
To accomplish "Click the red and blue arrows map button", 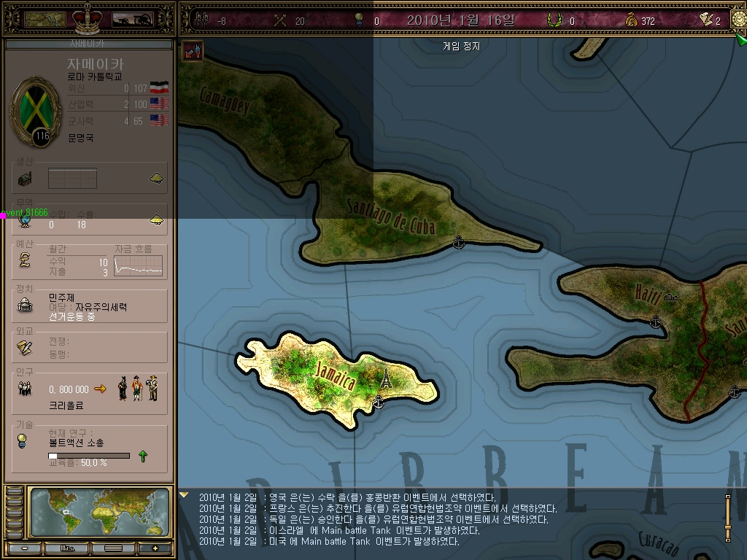I will click(x=193, y=50).
